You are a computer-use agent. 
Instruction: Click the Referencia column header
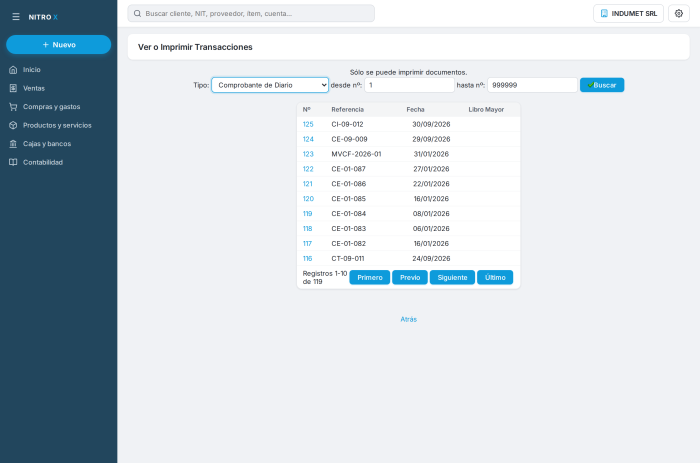347,109
